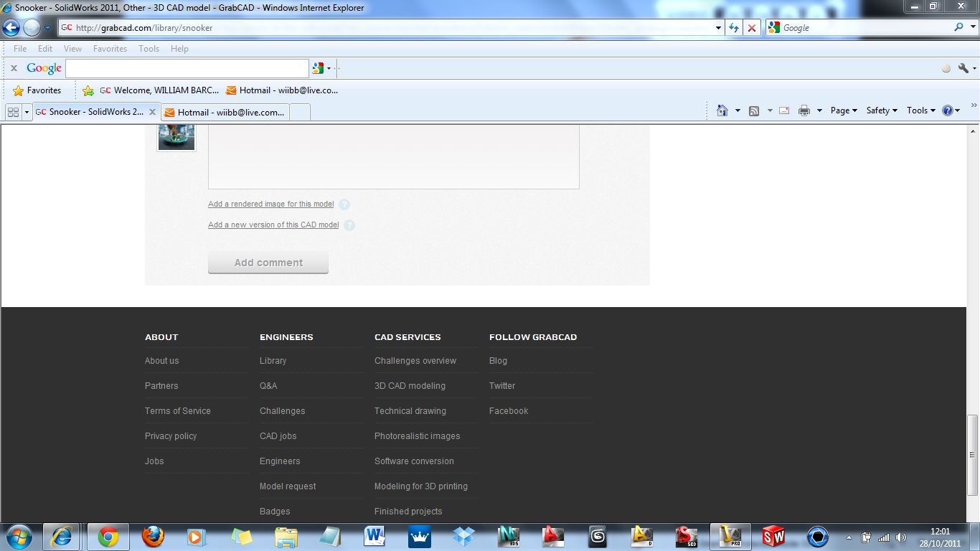This screenshot has width=980, height=551.
Task: Open the Home page icon
Action: pos(722,110)
